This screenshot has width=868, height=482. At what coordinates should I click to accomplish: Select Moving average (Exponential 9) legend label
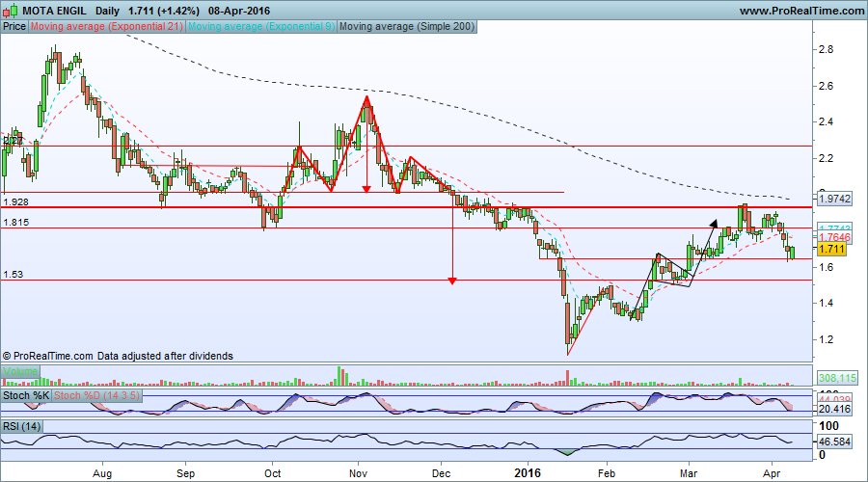click(260, 27)
